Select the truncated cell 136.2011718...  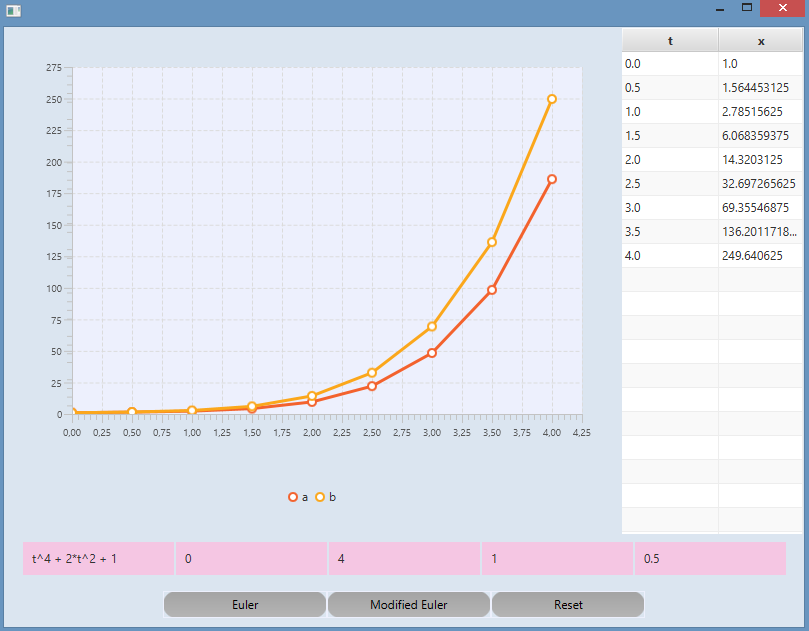(x=761, y=232)
